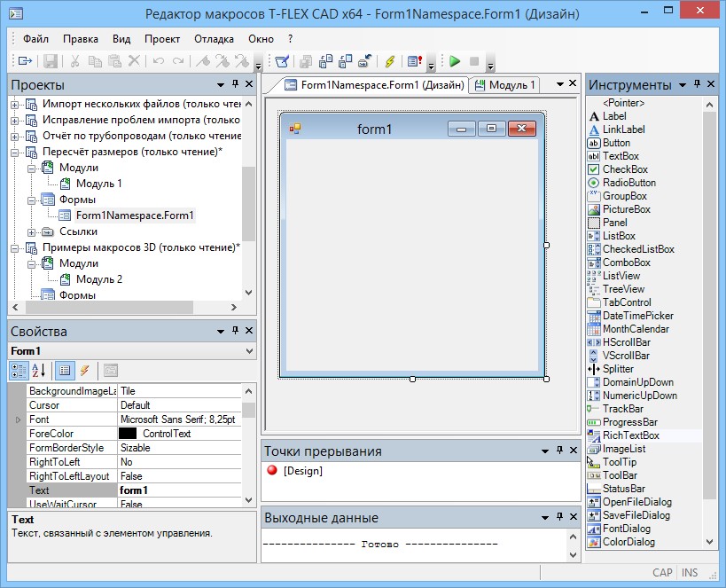Expand the Ссылки tree node
This screenshot has width=726, height=588.
click(32, 231)
